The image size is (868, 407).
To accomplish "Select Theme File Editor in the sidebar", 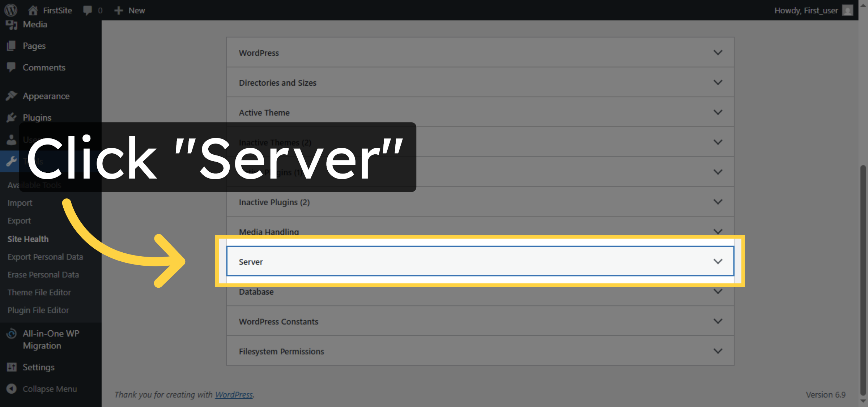I will (39, 292).
